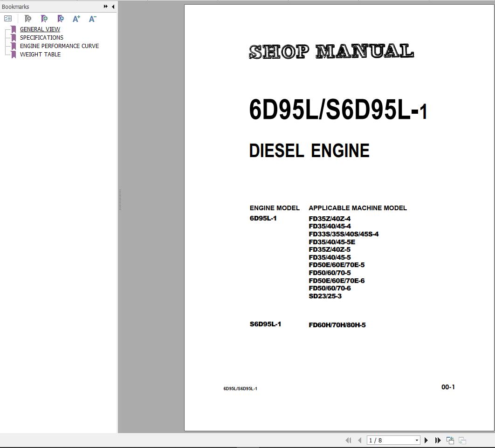This screenshot has height=448, width=495.
Task: Click the APPLICABLE MACHINE MODEL header
Action: [357, 208]
